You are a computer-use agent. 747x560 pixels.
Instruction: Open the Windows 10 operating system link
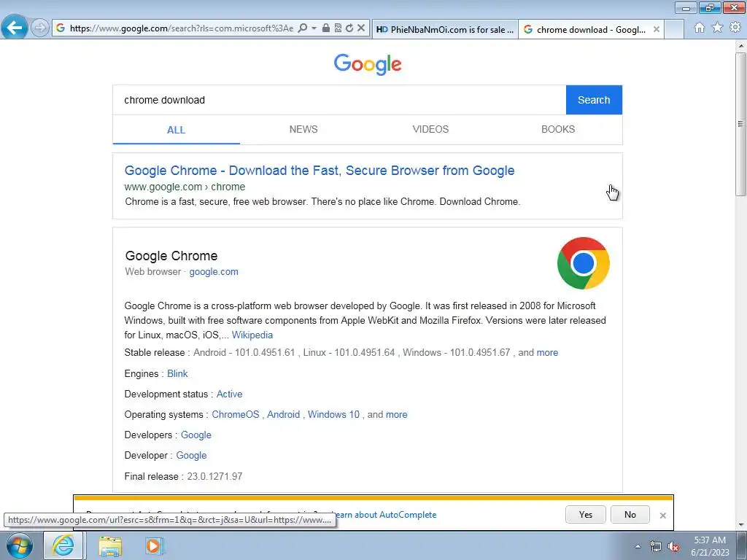coord(333,415)
